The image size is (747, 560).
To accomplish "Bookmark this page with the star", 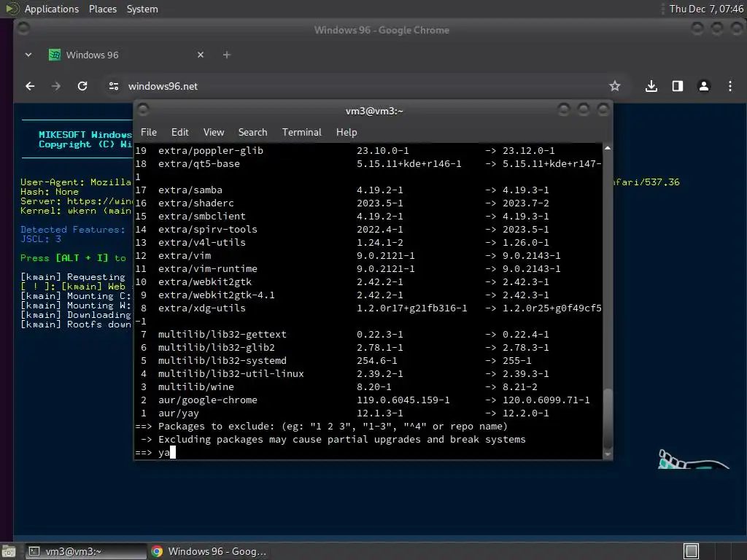I will (x=614, y=86).
